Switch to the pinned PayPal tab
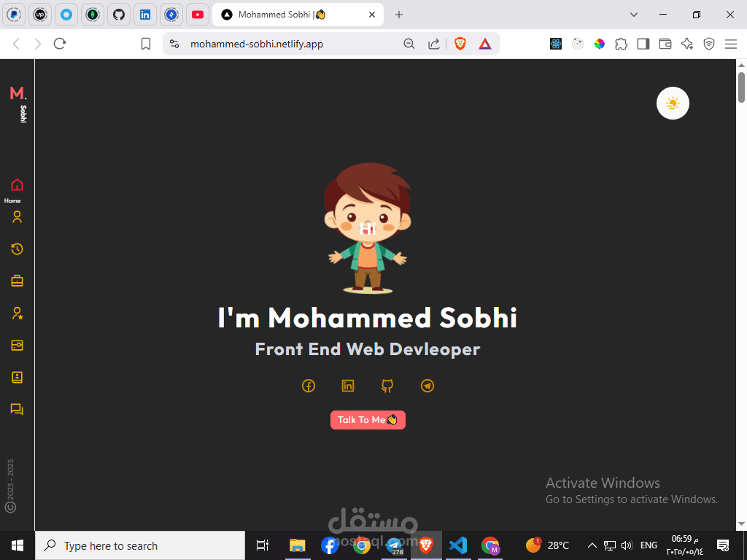Image resolution: width=747 pixels, height=560 pixels. (x=15, y=15)
